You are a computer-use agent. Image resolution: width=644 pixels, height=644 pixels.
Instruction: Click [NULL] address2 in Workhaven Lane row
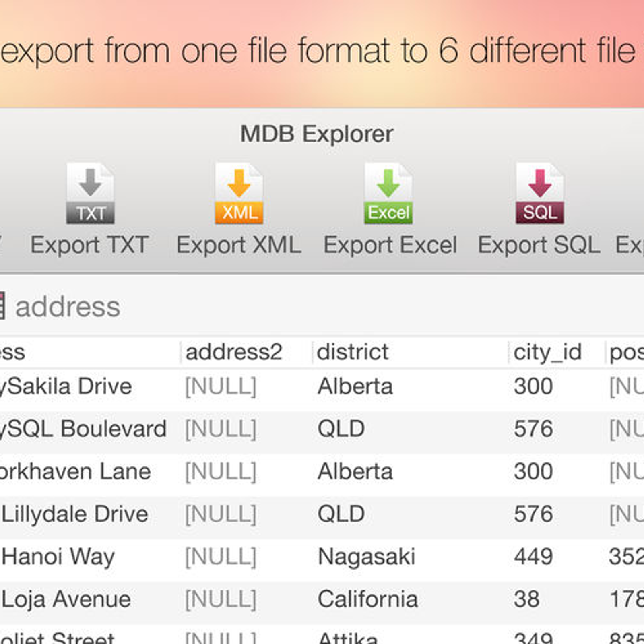[221, 472]
